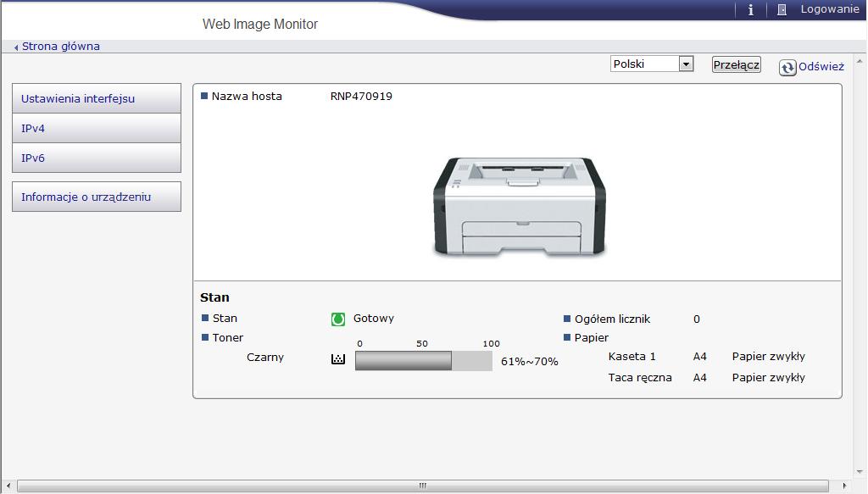Viewport: 868px width, 494px height.
Task: Open Ustawienia interfejsu menu item
Action: pos(97,98)
